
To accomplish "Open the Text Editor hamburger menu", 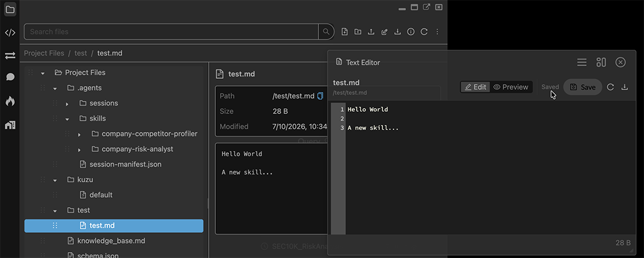I will pos(581,62).
